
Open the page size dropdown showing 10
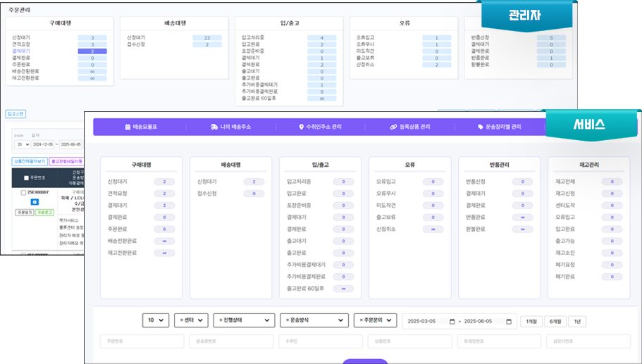156,320
